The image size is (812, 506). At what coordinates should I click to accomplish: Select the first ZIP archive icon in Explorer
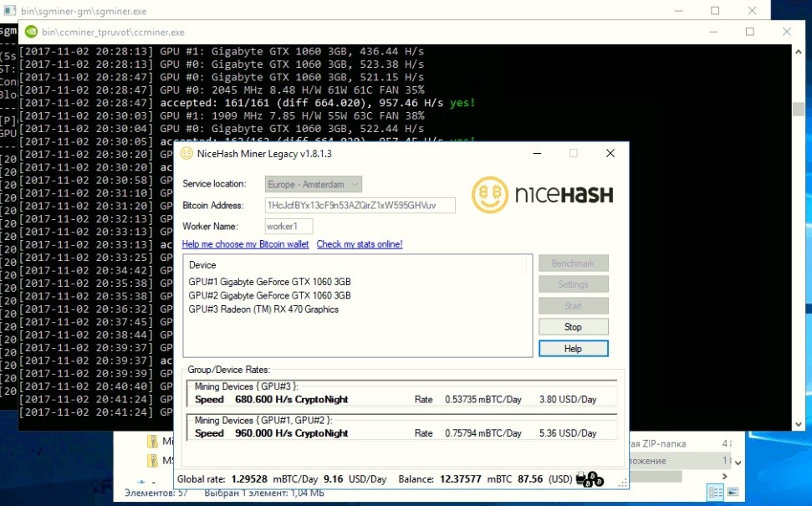(x=152, y=442)
